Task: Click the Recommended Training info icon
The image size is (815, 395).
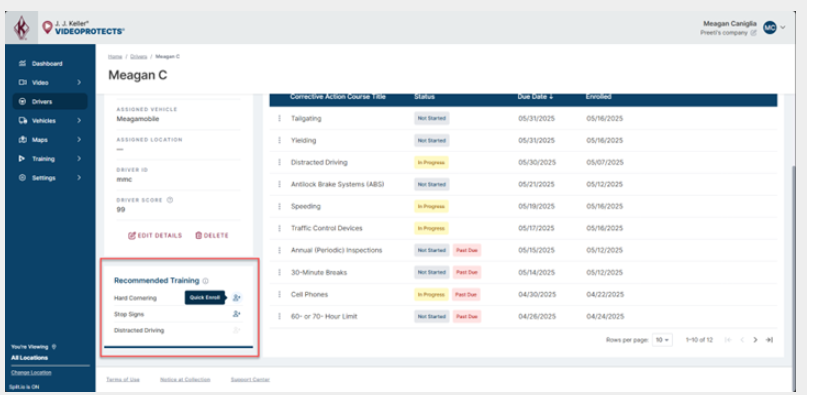Action: pos(205,281)
